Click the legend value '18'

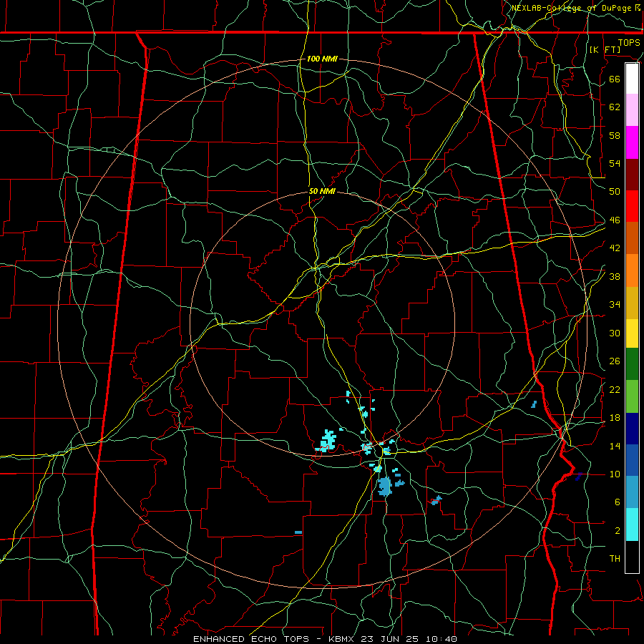615,418
